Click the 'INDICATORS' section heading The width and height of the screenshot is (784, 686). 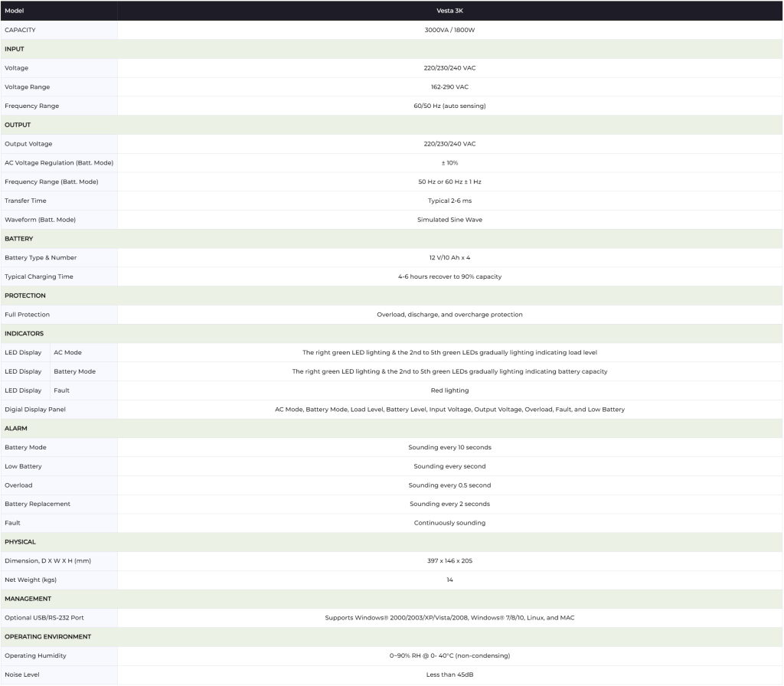tap(24, 334)
